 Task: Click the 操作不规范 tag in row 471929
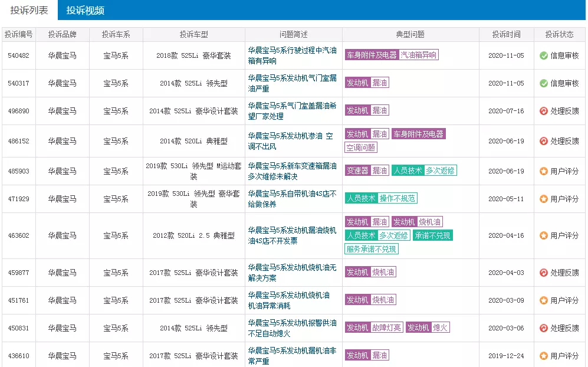click(x=397, y=198)
